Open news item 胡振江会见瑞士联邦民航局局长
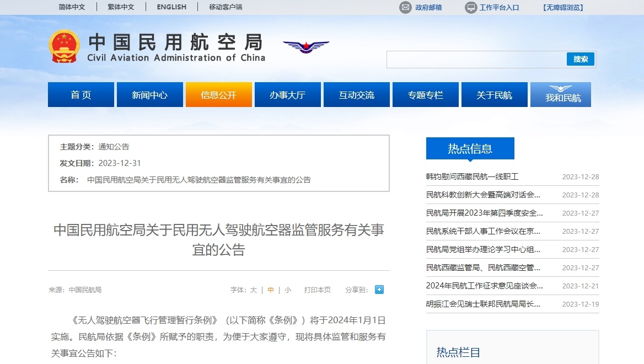The height and width of the screenshot is (364, 644). coord(483,304)
